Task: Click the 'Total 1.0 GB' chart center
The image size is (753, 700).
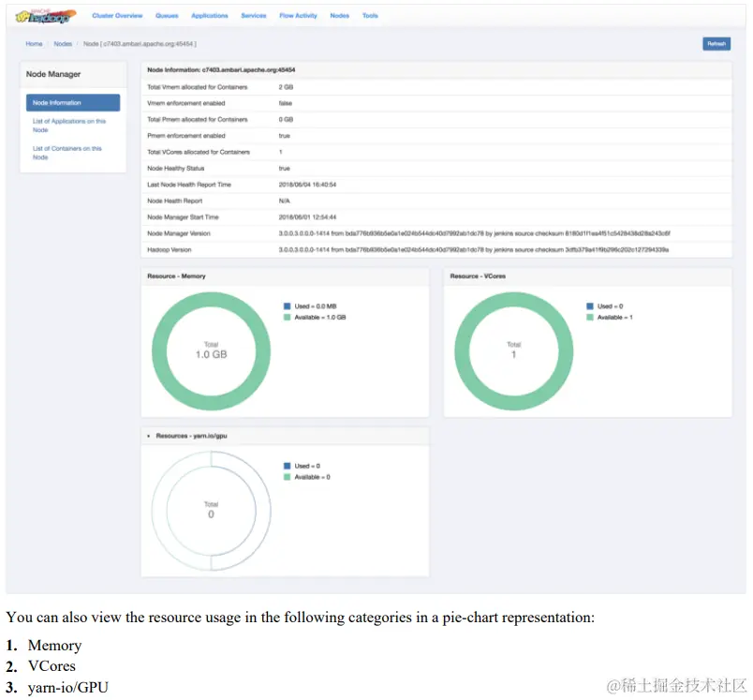Action: 212,350
